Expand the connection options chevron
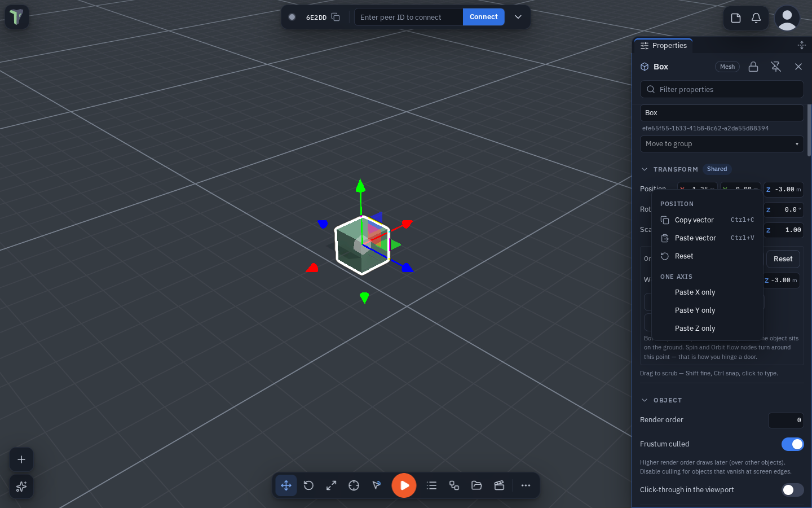Viewport: 812px width, 508px height. [518, 17]
